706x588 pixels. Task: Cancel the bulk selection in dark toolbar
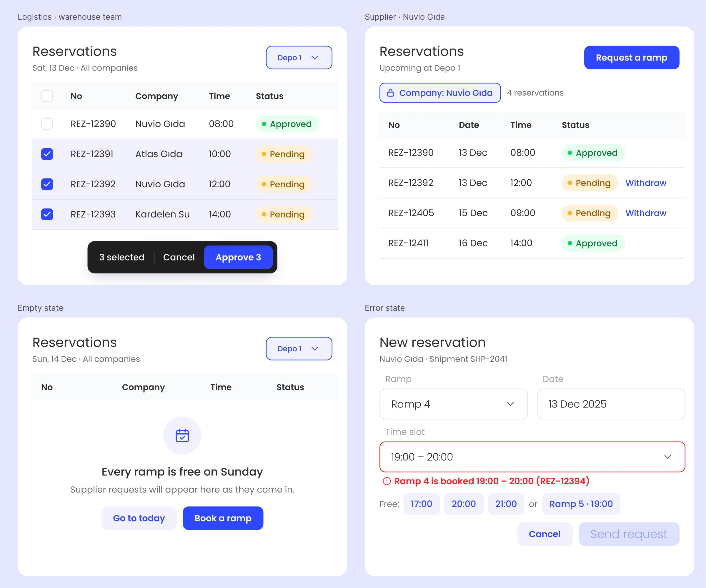179,257
